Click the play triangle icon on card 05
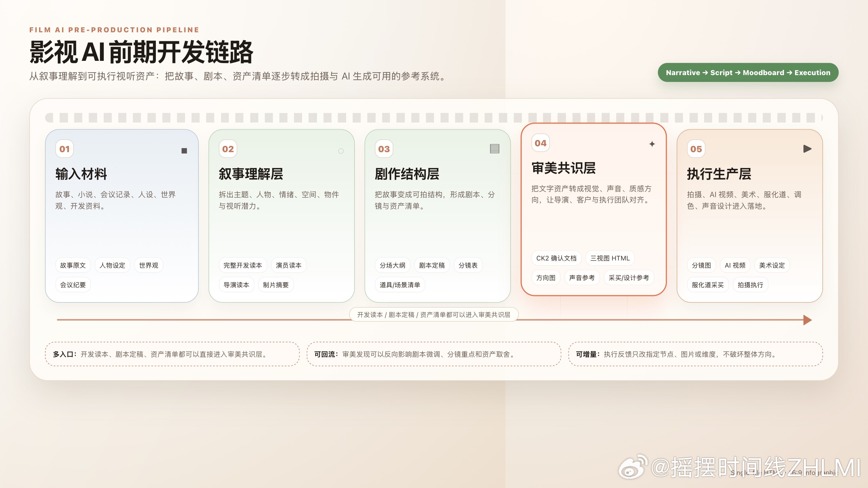The height and width of the screenshot is (488, 868). (x=807, y=149)
